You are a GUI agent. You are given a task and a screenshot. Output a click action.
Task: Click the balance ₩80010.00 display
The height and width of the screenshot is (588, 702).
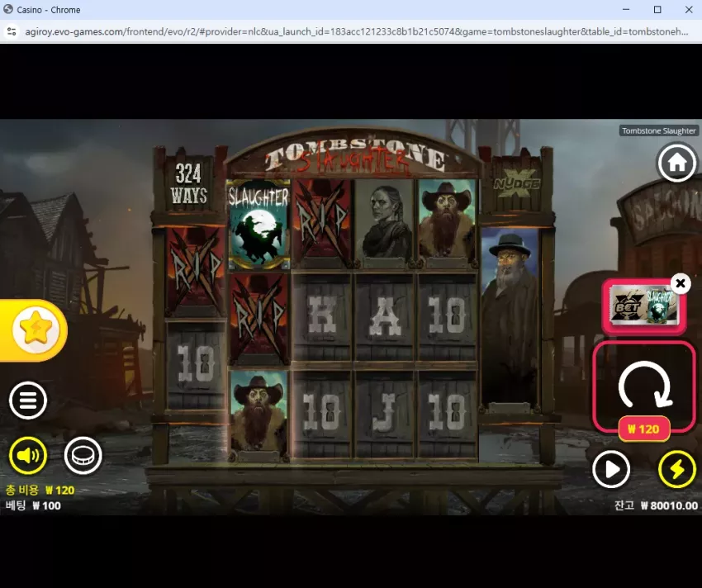[656, 505]
